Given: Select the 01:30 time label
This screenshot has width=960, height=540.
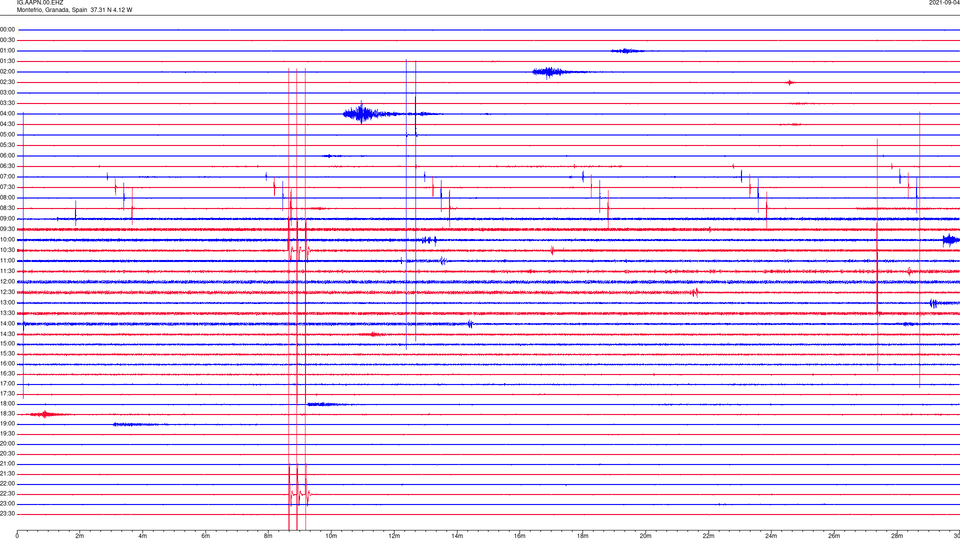Looking at the screenshot, I should pos(7,61).
